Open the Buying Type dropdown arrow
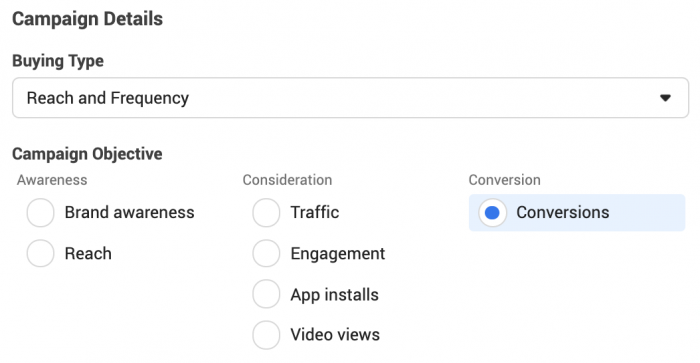The image size is (700, 363). click(665, 98)
